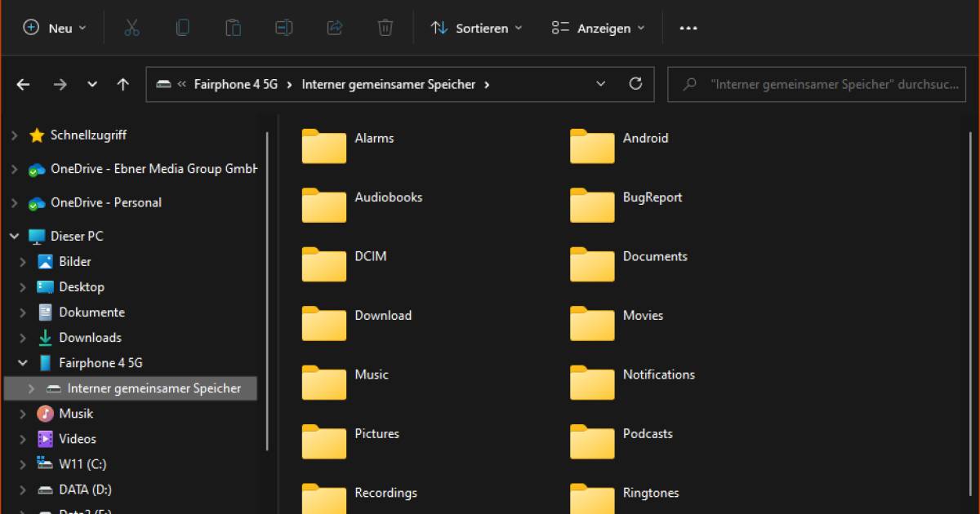Open the Music folder icon
Viewport: 980px width, 514px height.
tap(323, 382)
